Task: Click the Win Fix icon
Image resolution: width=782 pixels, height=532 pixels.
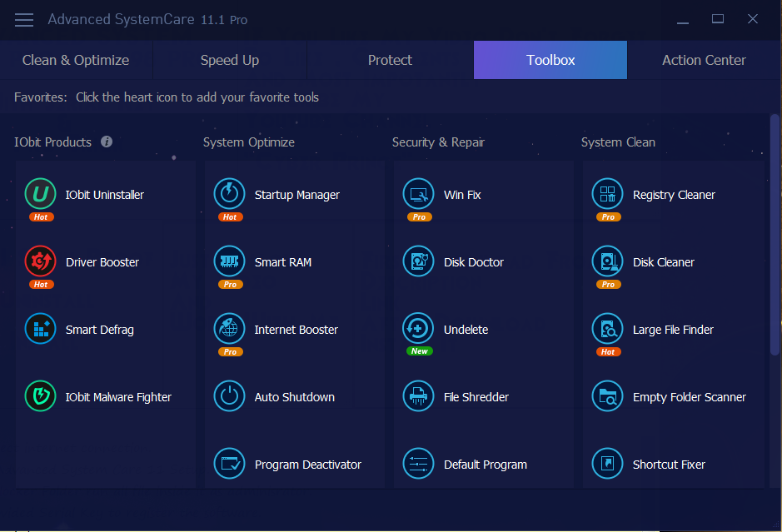Action: 418,194
